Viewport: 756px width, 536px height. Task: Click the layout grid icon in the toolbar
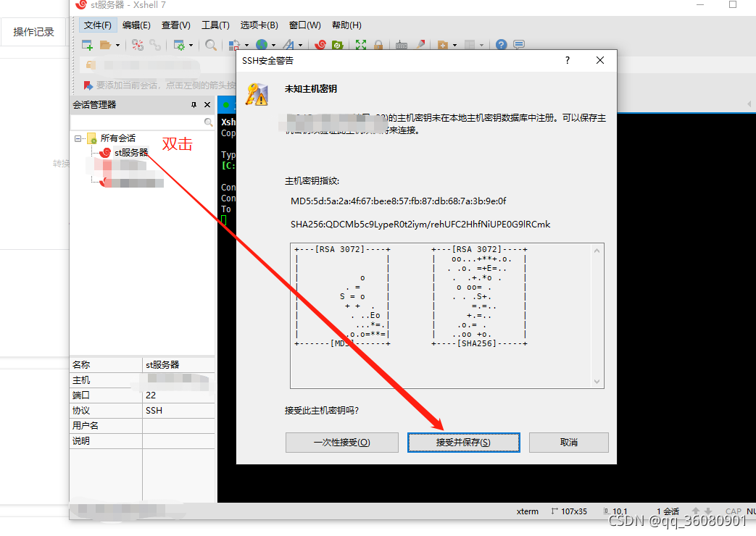pyautogui.click(x=470, y=45)
